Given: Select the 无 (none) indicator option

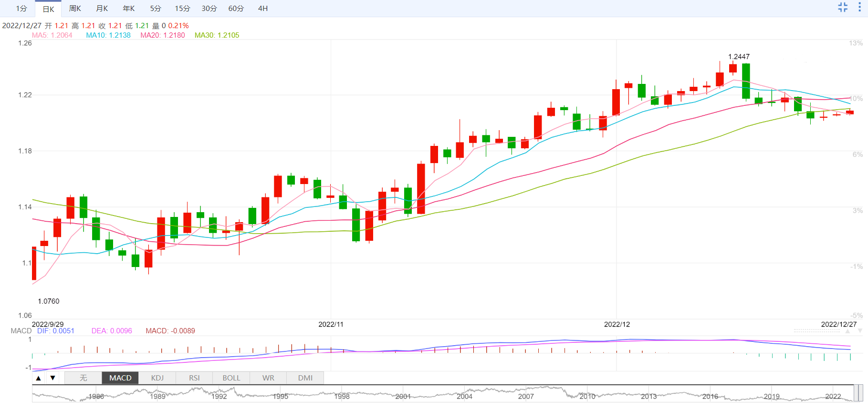Looking at the screenshot, I should point(84,378).
